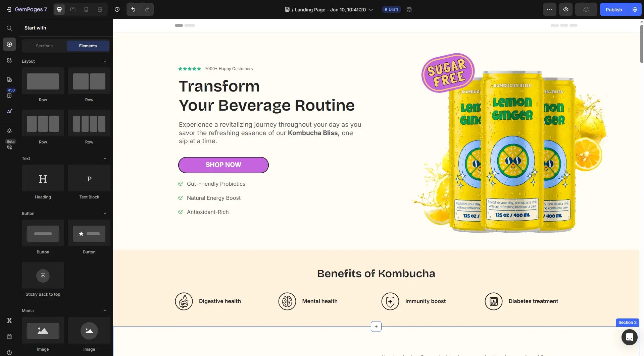644x356 pixels.
Task: Exit the editor via the back icon
Action: coord(9,9)
